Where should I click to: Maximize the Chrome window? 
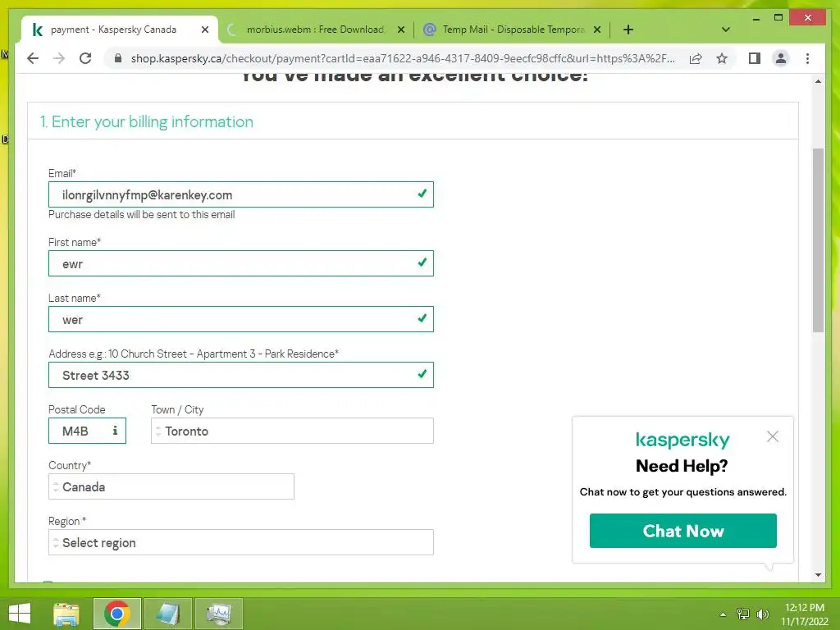(x=778, y=18)
